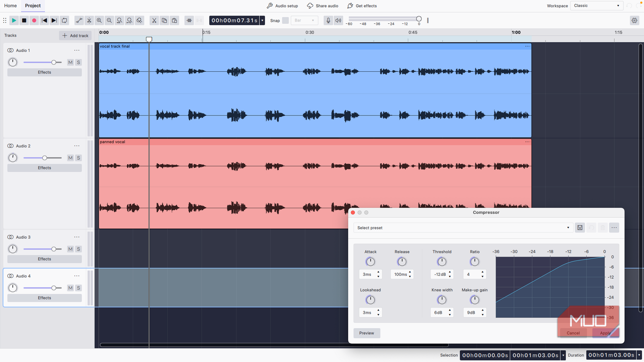The image size is (644, 362).
Task: Skip to end of the project
Action: tap(54, 20)
